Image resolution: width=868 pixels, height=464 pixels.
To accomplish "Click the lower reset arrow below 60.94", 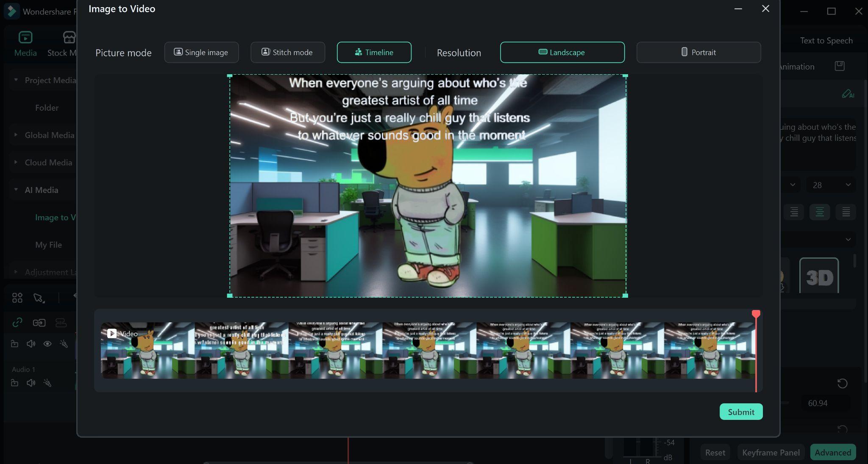I will tap(842, 429).
